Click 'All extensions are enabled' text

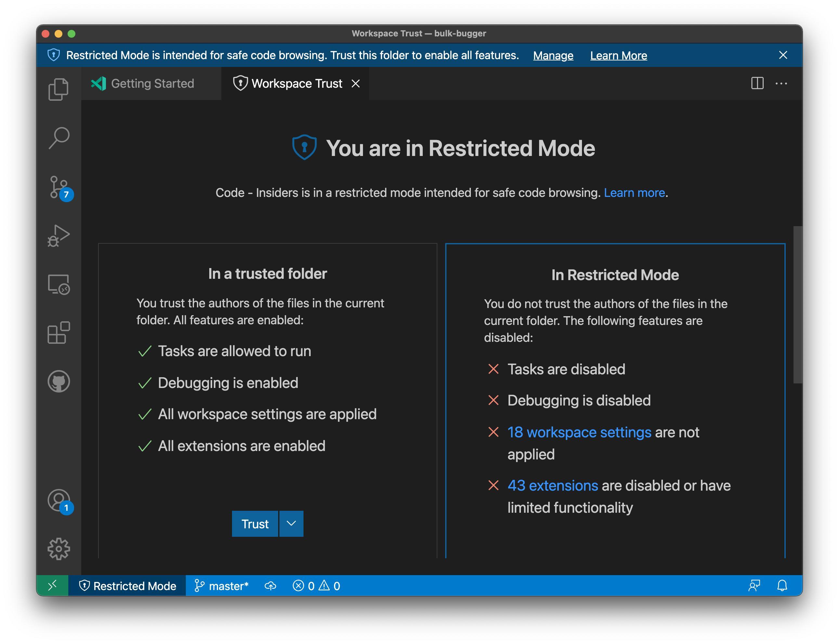[x=241, y=446]
